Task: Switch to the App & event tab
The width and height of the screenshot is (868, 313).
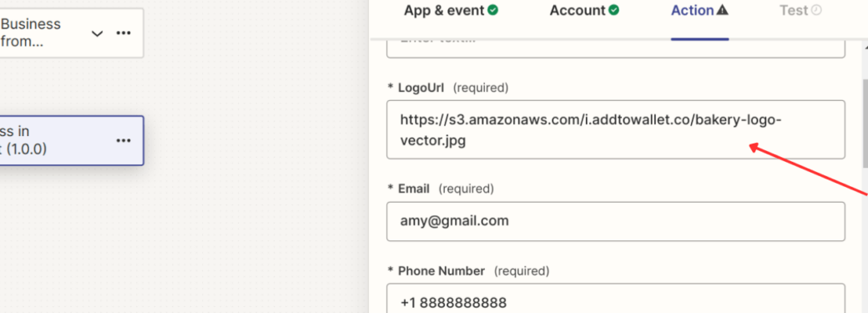Action: (451, 11)
